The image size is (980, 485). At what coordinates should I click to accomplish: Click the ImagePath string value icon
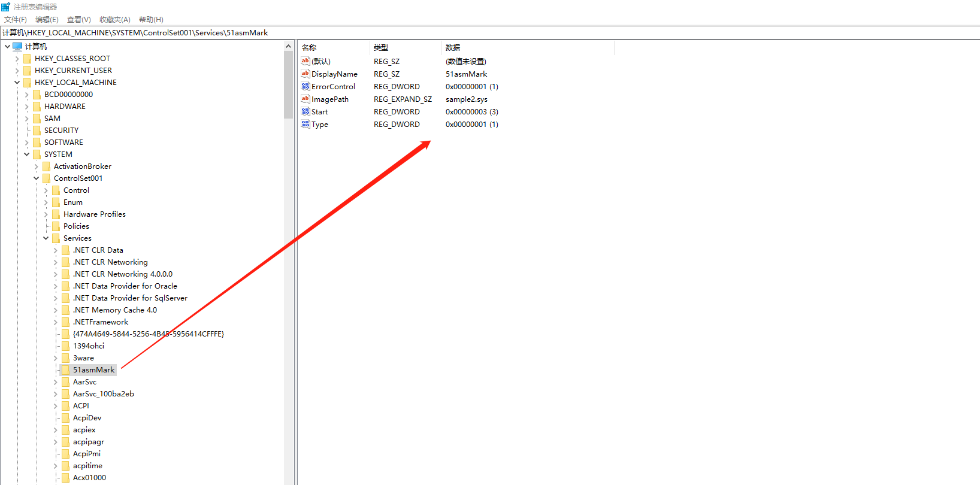pyautogui.click(x=306, y=99)
